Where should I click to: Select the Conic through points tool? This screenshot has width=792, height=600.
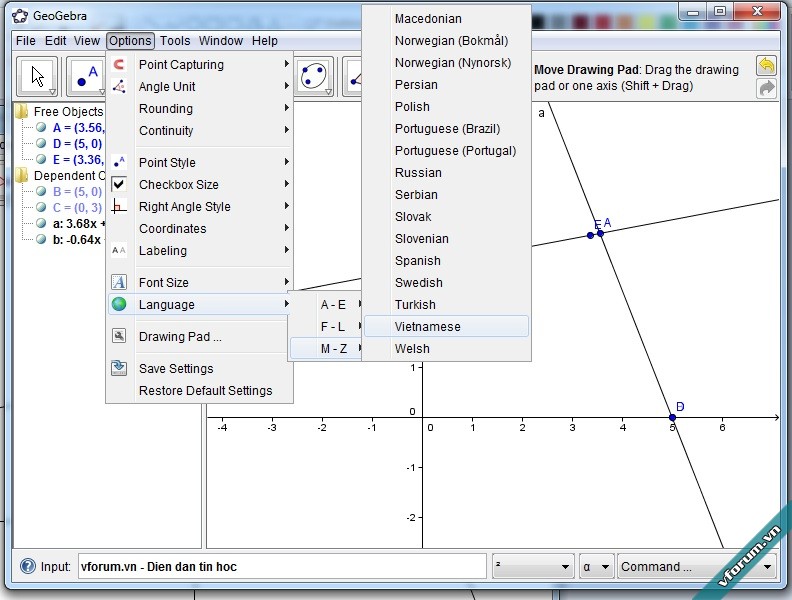314,77
